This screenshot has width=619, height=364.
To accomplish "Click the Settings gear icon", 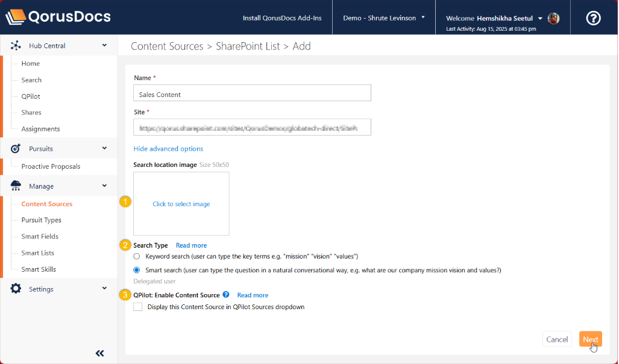I will pos(16,289).
